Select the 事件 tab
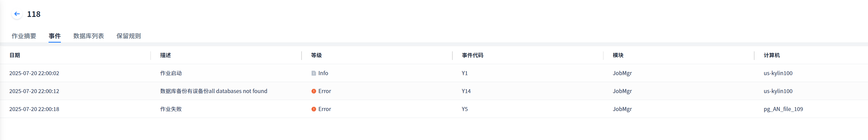Screen dimensions: 868x140 (54, 36)
